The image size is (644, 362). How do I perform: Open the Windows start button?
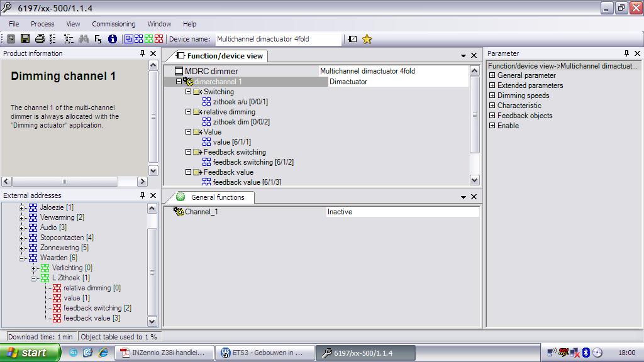30,353
